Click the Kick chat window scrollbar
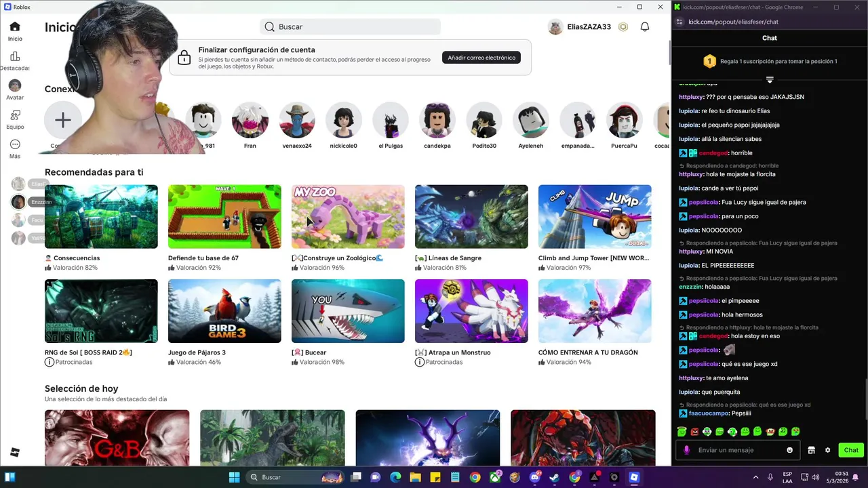Viewport: 868px width, 488px height. (x=865, y=400)
